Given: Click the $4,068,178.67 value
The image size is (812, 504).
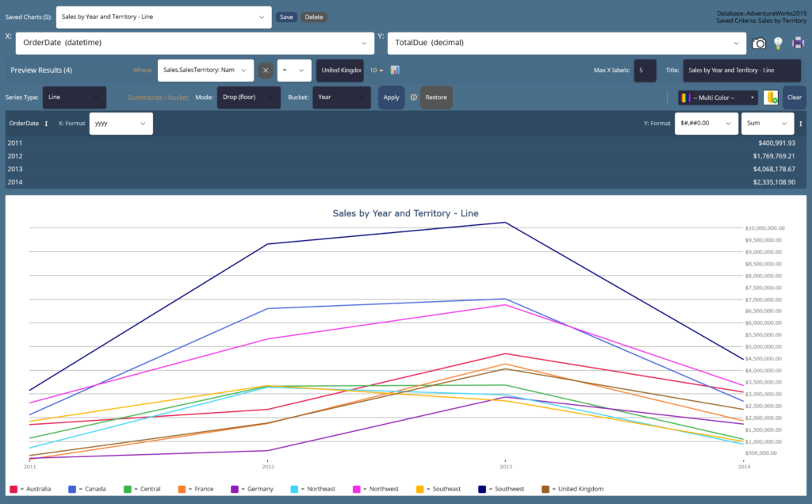Looking at the screenshot, I should (x=774, y=170).
